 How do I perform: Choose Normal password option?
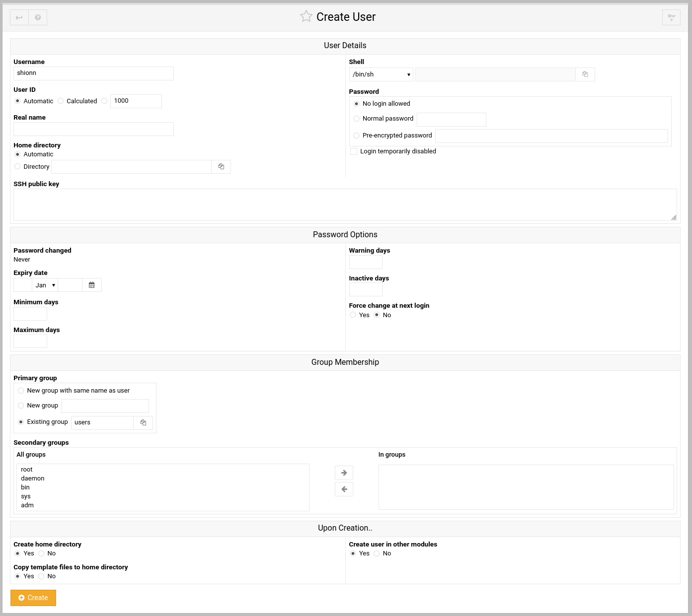pos(357,119)
